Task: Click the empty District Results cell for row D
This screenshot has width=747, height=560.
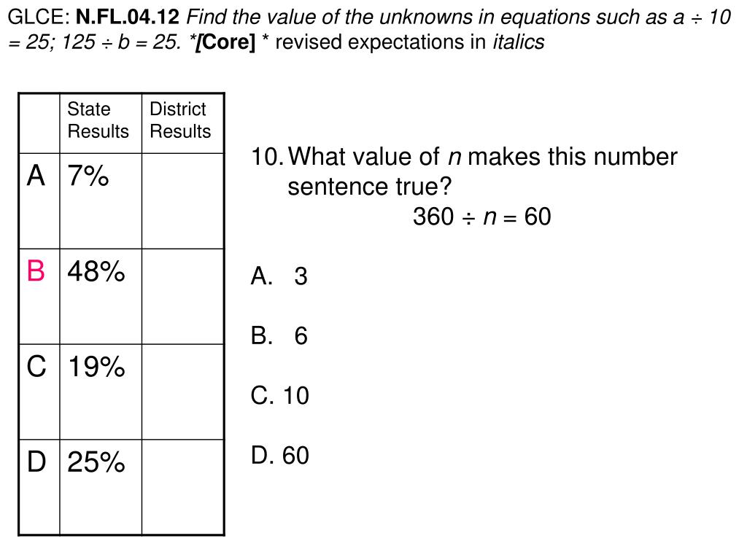Action: coord(183,486)
